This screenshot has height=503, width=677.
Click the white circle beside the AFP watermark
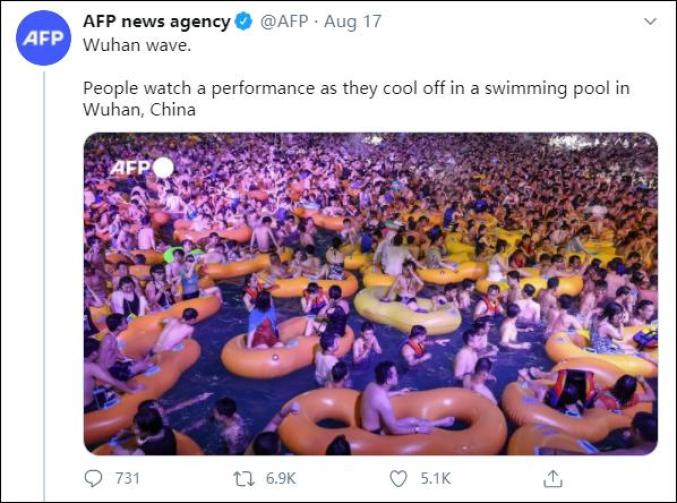tap(163, 167)
